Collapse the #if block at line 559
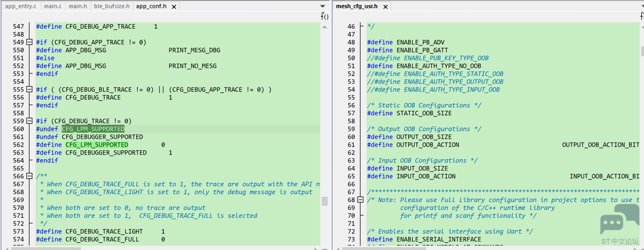This screenshot has width=644, height=250. 29,121
